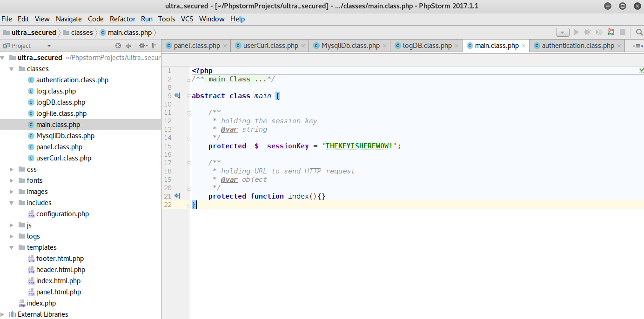The height and width of the screenshot is (319, 644).
Task: Expand folded main Class doc comment
Action: (x=189, y=80)
